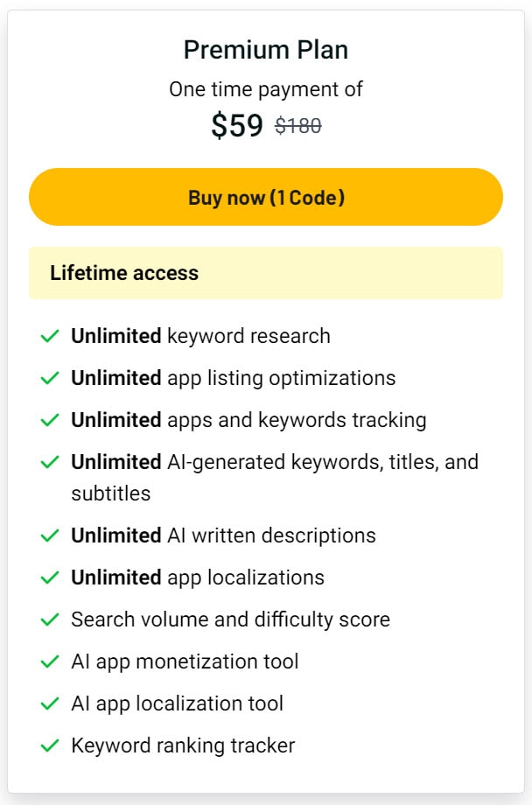532x805 pixels.
Task: Click the checkmark beside Unlimited apps and keywords tracking
Action: (x=50, y=420)
